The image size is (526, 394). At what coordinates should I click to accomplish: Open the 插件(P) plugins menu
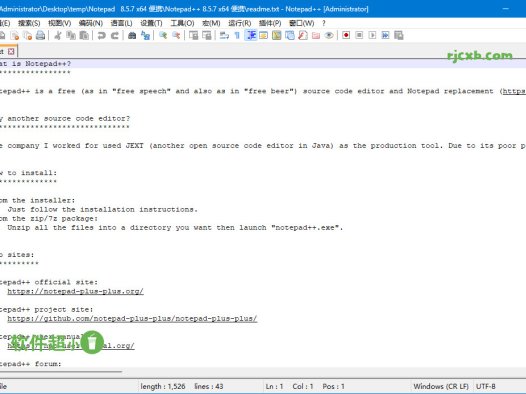(270, 23)
